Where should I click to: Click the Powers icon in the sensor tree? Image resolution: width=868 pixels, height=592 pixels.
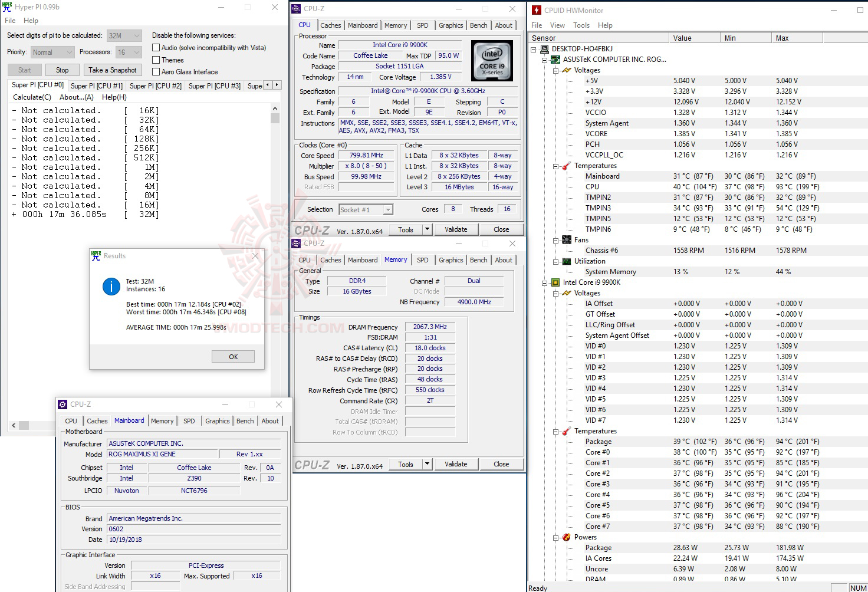[565, 537]
